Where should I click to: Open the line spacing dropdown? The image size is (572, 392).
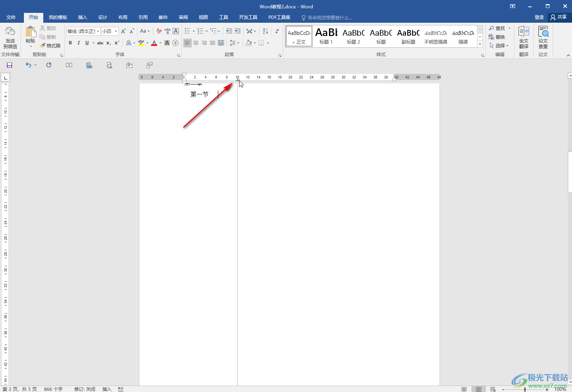[235, 43]
